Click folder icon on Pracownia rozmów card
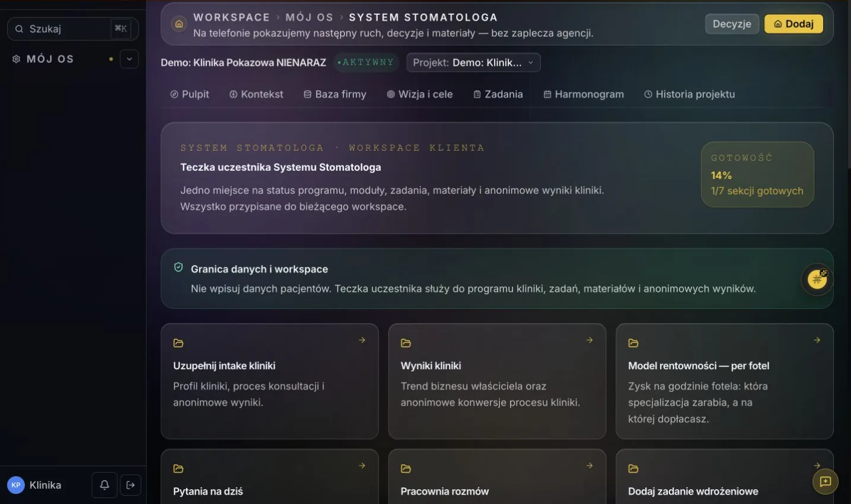Viewport: 851px width, 504px height. pyautogui.click(x=406, y=469)
